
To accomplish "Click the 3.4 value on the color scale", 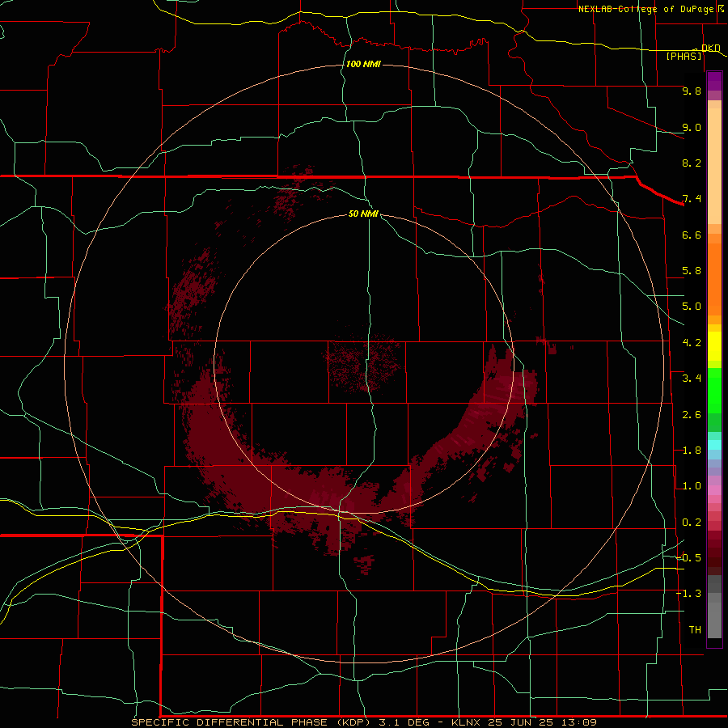I will coord(692,379).
